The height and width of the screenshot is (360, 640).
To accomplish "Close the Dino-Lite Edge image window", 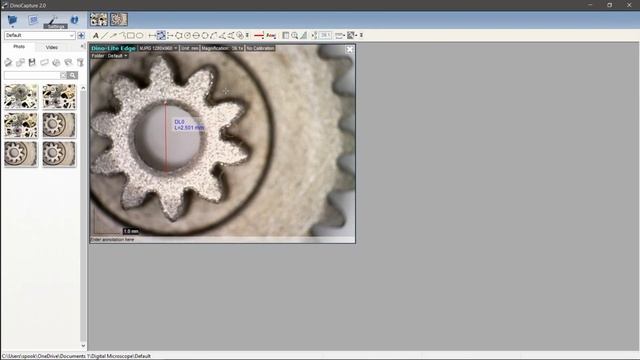I will click(350, 49).
